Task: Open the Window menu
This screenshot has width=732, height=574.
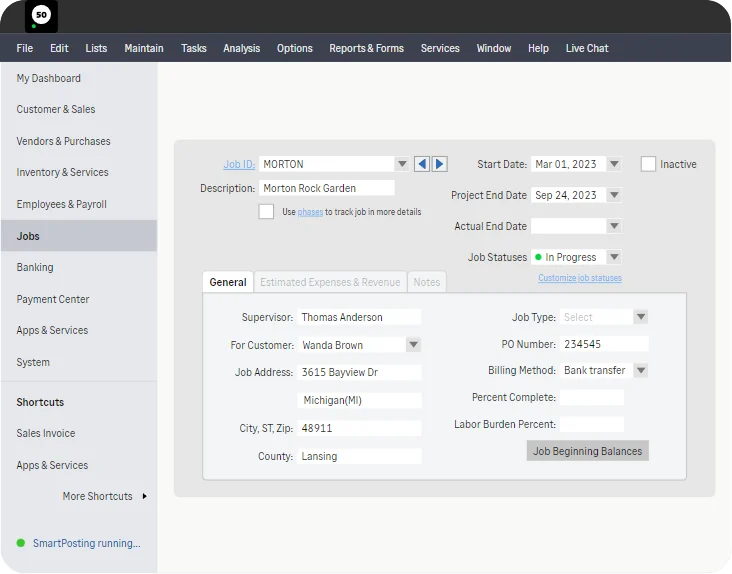Action: 494,48
